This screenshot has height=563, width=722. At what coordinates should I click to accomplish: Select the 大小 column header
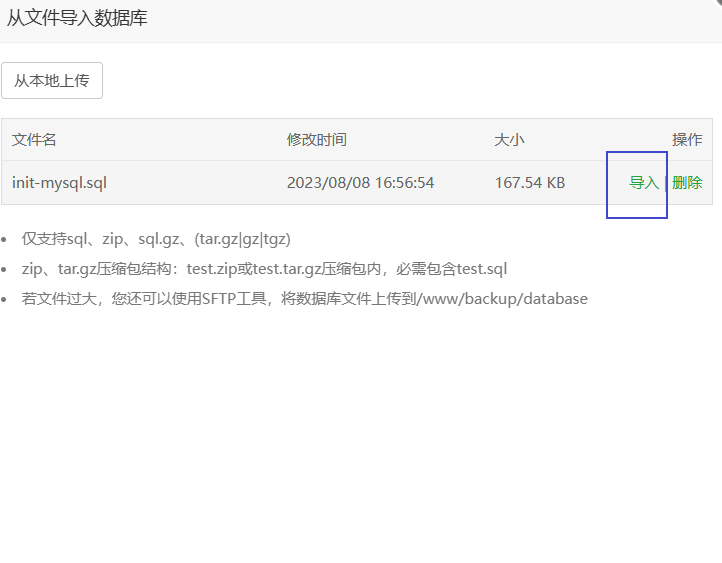[x=509, y=140]
